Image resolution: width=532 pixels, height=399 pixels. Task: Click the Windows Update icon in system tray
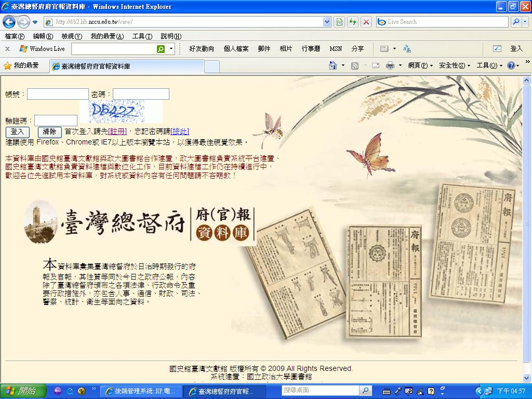489,391
